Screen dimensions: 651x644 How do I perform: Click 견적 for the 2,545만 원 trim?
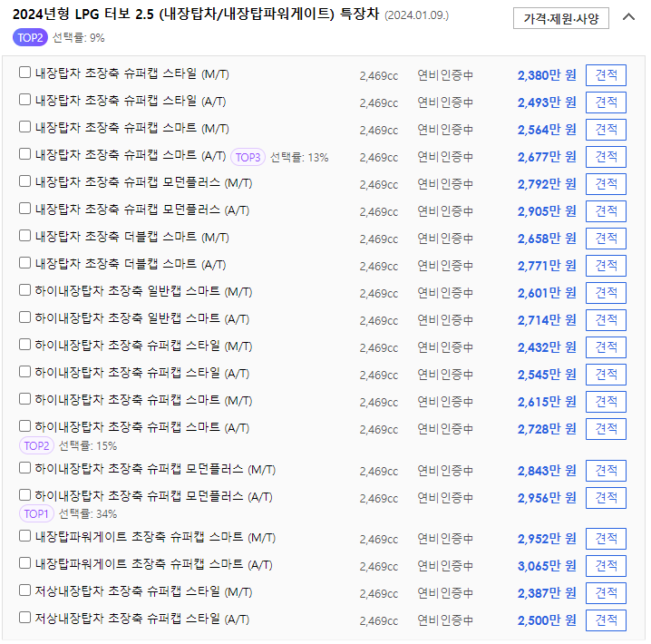point(606,374)
